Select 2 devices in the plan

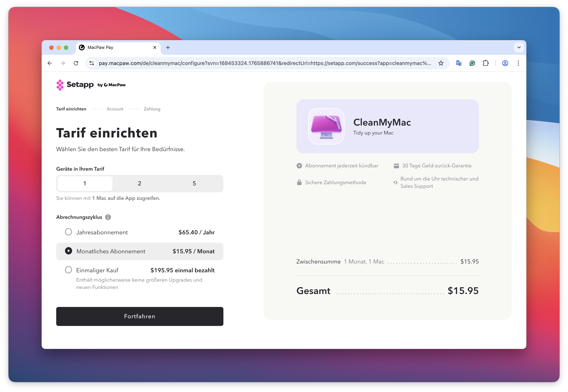pyautogui.click(x=140, y=184)
